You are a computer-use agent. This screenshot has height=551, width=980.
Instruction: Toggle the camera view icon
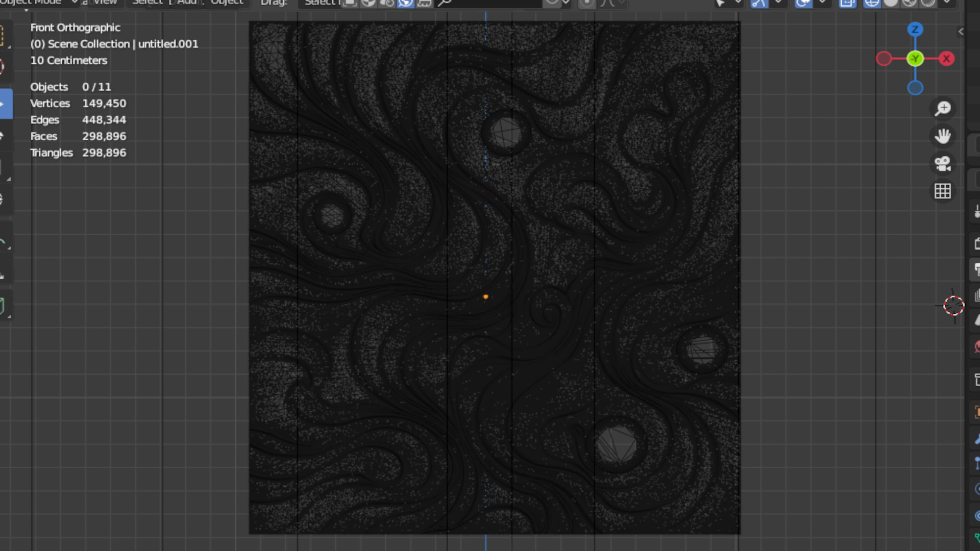click(943, 164)
